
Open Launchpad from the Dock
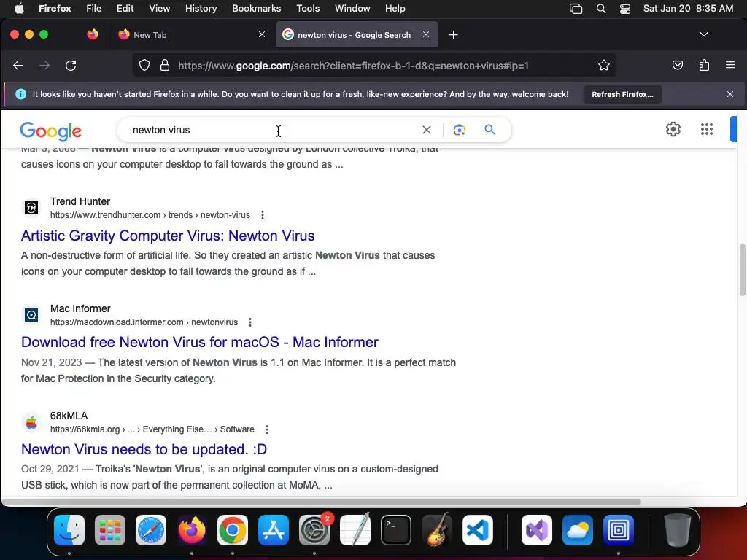tap(110, 529)
